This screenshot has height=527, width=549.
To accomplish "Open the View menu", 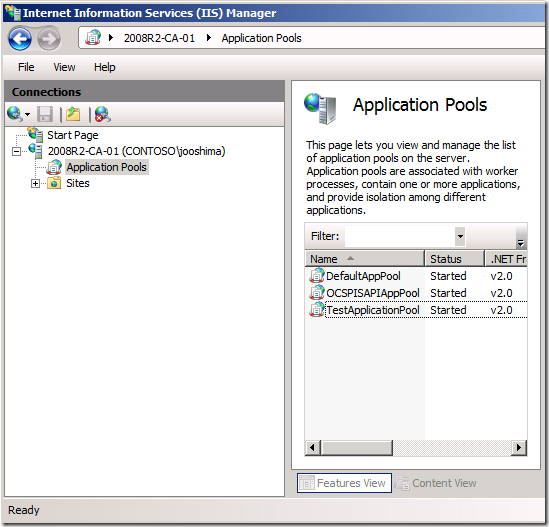I will (x=64, y=67).
